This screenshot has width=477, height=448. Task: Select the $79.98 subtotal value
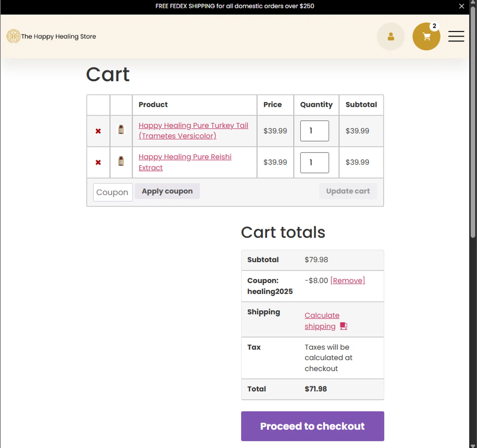click(316, 260)
